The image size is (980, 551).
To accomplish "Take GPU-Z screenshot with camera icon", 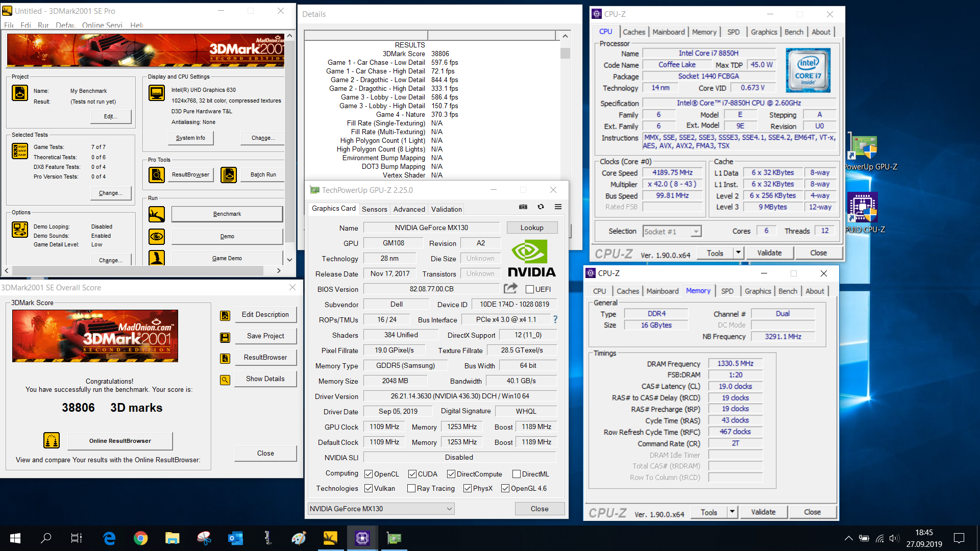I will pyautogui.click(x=523, y=207).
